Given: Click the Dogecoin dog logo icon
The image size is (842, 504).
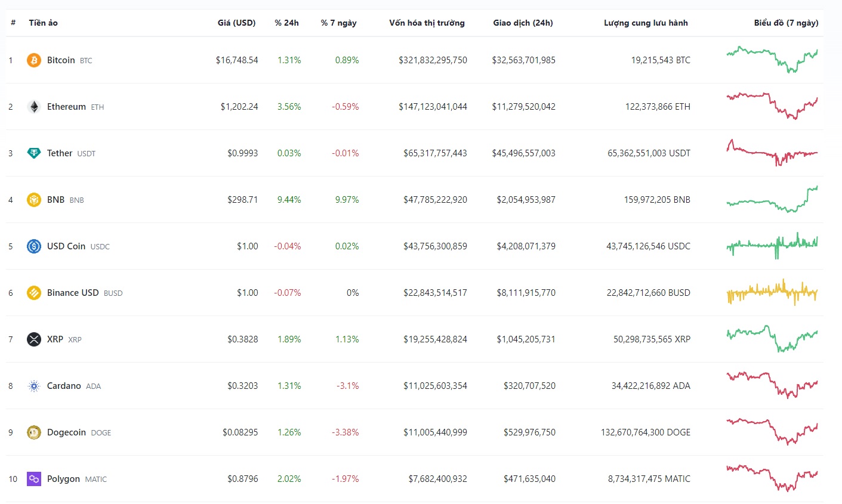Looking at the screenshot, I should (x=34, y=432).
